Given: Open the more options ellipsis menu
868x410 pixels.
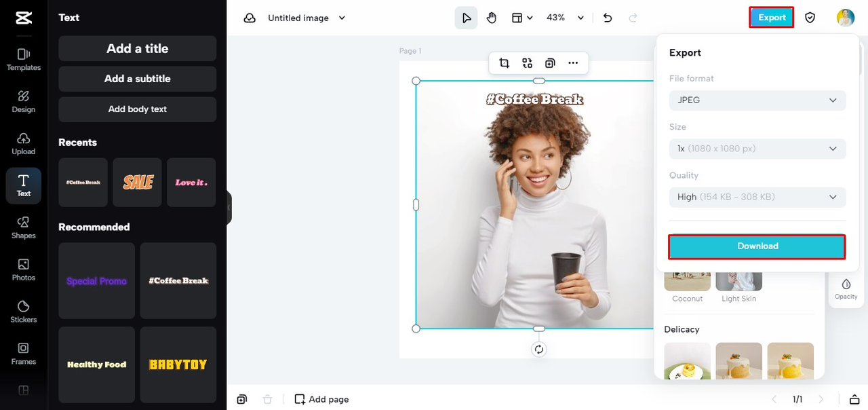Looking at the screenshot, I should [573, 63].
